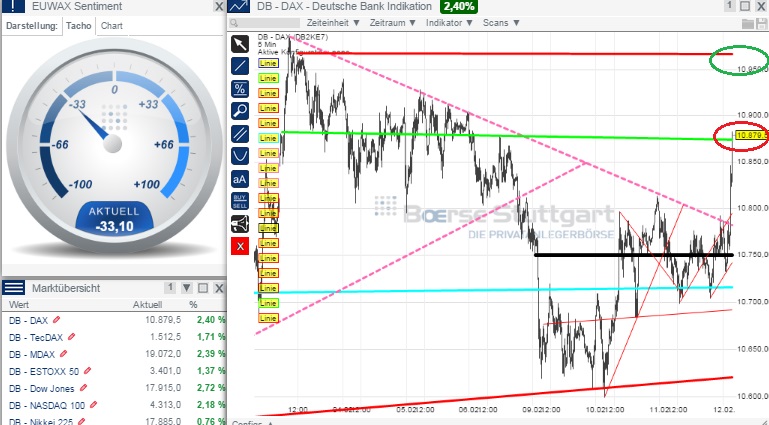Select the DB - DAX row
Screen dimensions: 769x425
(114, 320)
